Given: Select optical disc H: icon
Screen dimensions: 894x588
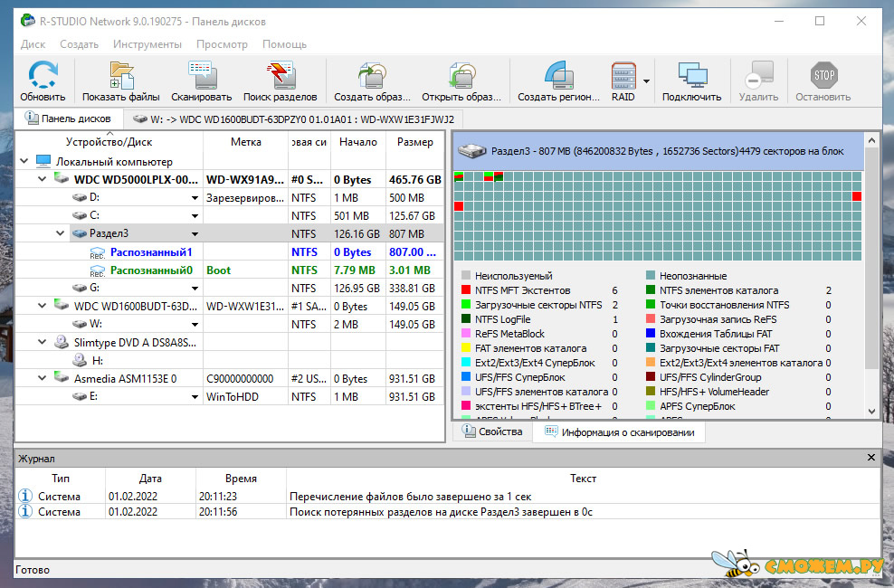Looking at the screenshot, I should click(80, 361).
